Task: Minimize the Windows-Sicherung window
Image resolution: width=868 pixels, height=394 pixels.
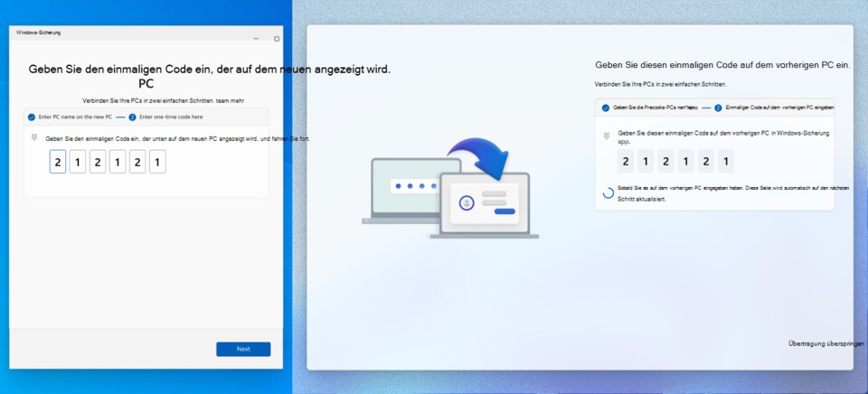Action: pos(256,39)
